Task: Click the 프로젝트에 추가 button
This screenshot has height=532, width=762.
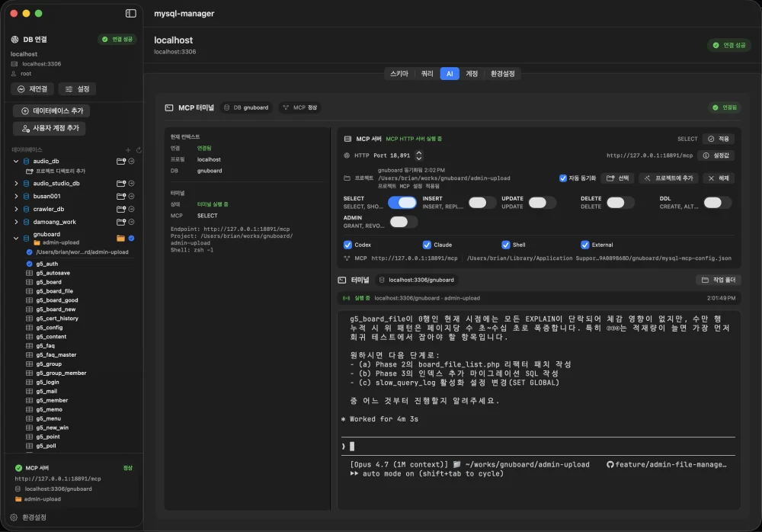Action: pos(669,178)
